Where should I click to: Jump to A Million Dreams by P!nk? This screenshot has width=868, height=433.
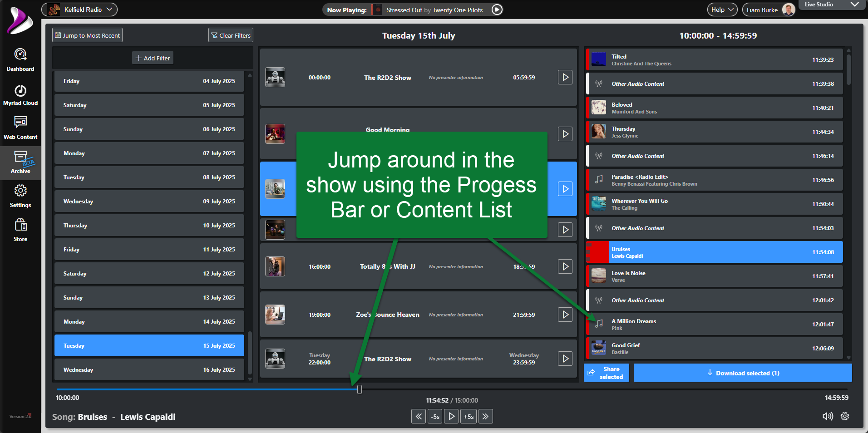715,325
